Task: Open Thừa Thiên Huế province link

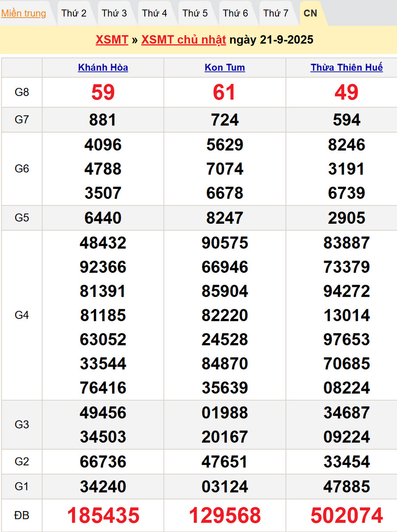Action: 346,68
